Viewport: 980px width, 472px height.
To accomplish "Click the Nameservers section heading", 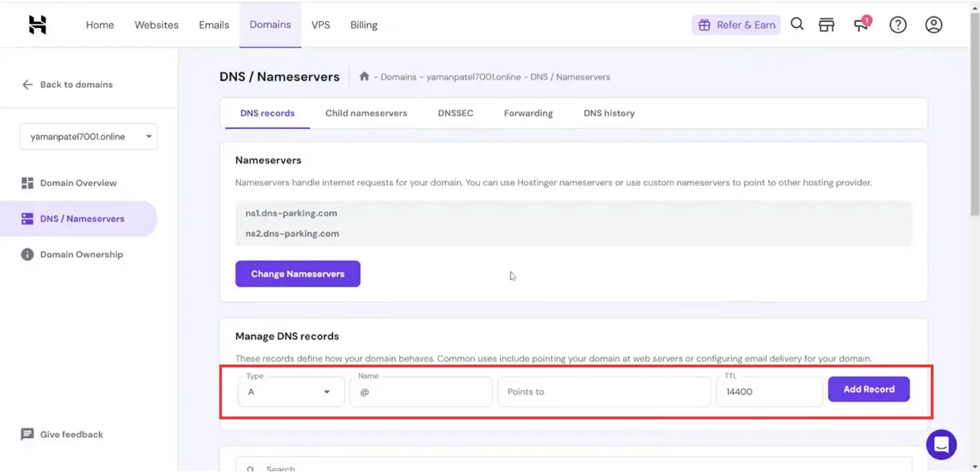I will click(268, 160).
